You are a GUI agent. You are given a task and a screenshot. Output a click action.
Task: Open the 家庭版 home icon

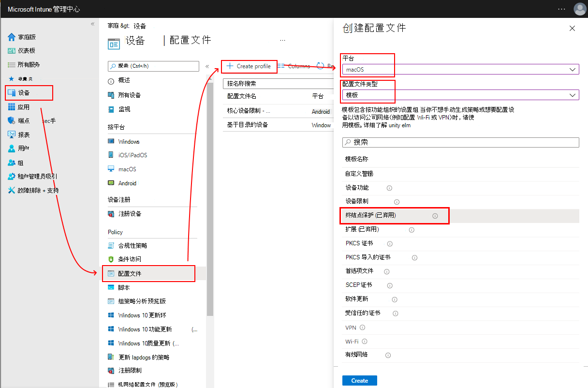[x=12, y=37]
